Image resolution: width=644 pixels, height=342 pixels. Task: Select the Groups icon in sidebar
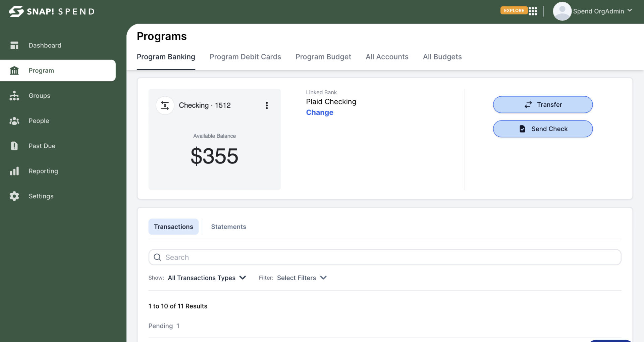[14, 96]
